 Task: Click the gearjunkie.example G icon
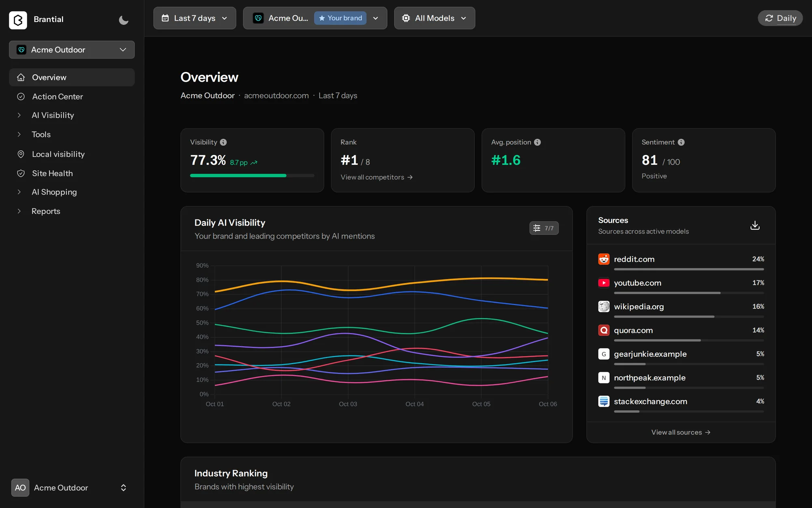[604, 354]
